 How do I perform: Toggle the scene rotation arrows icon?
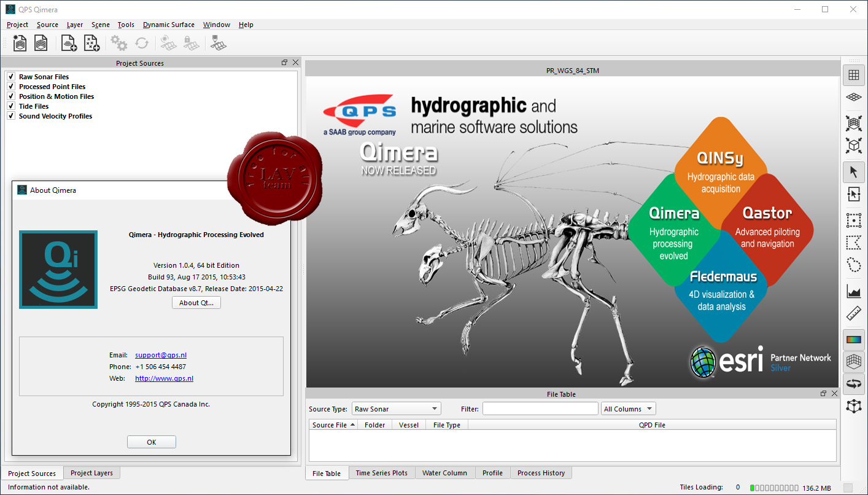pyautogui.click(x=853, y=384)
